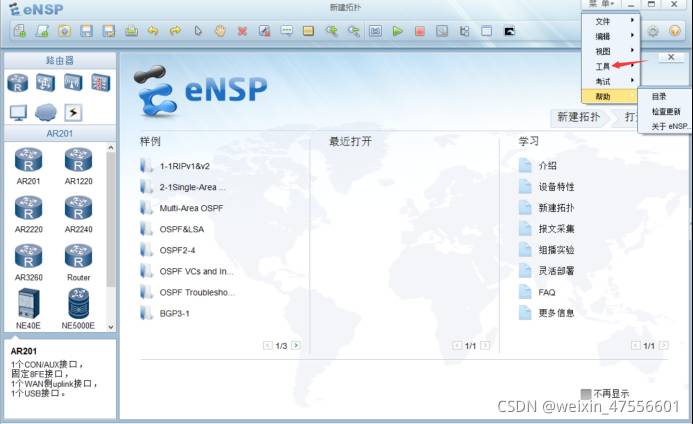Select 目录 in the help submenu
The width and height of the screenshot is (693, 424).
[665, 96]
